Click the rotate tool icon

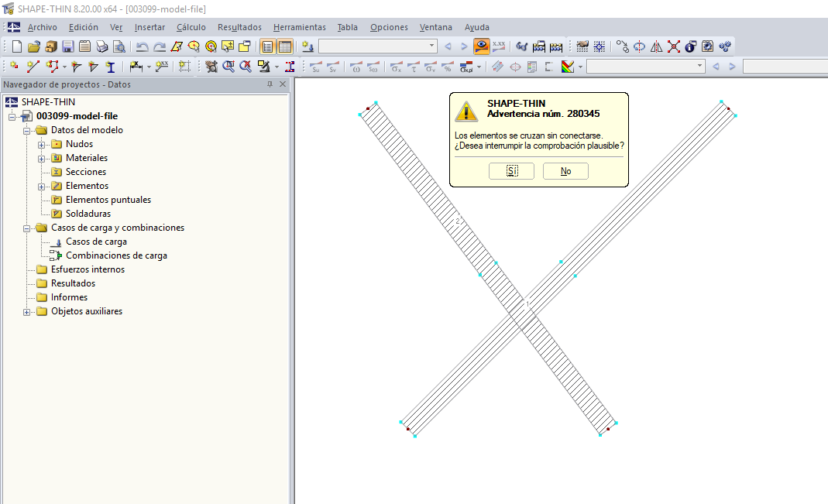(x=639, y=46)
